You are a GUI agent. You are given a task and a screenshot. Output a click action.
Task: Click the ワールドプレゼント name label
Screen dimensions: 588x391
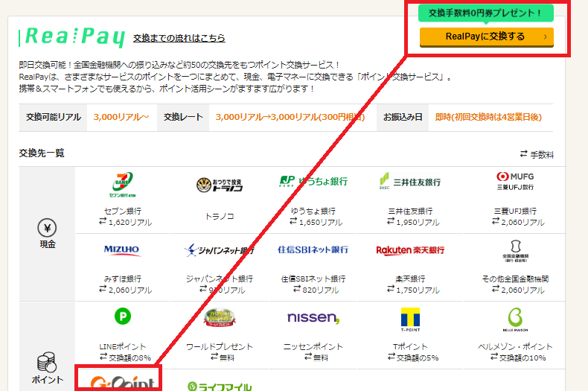click(220, 346)
